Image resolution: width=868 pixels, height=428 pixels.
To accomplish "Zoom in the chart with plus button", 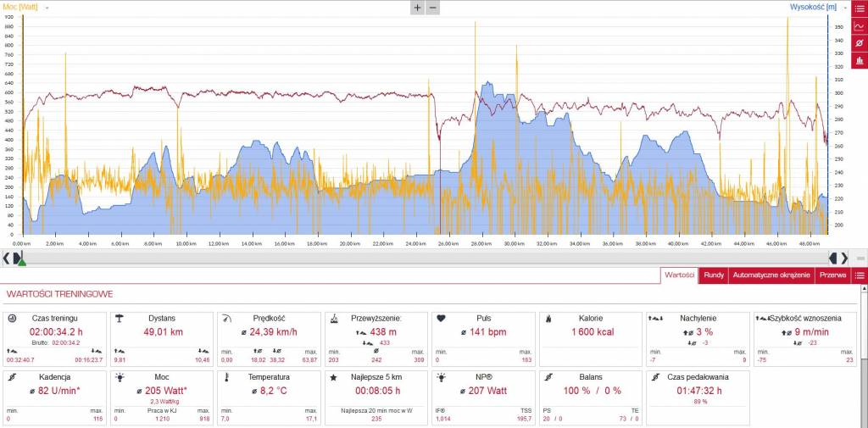I will (417, 8).
